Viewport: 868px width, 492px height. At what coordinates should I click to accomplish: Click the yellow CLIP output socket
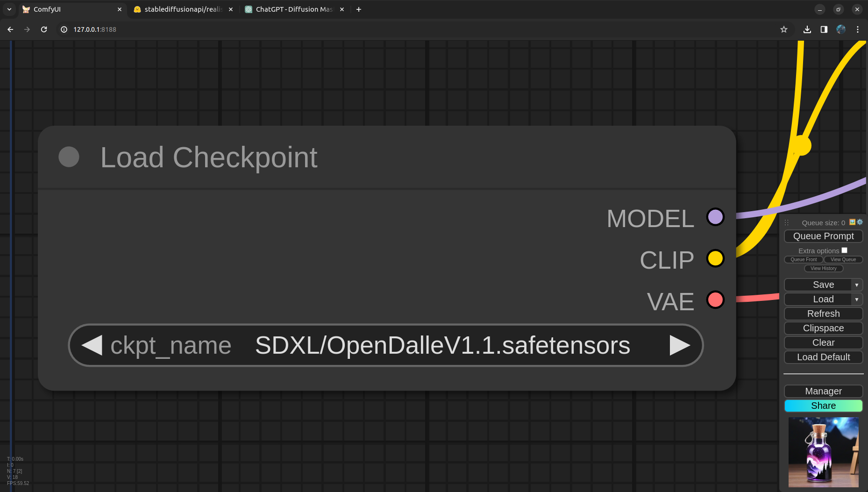(x=715, y=258)
